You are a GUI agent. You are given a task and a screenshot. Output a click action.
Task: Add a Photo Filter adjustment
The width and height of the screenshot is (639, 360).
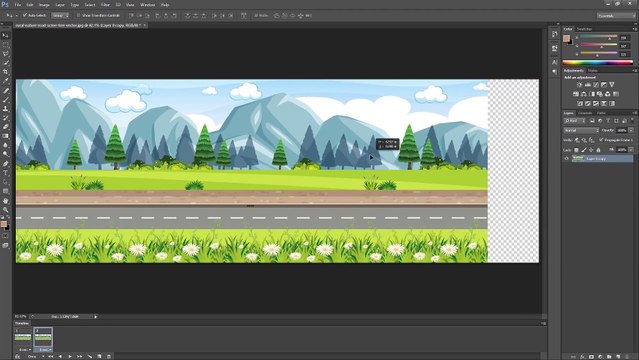pos(599,94)
